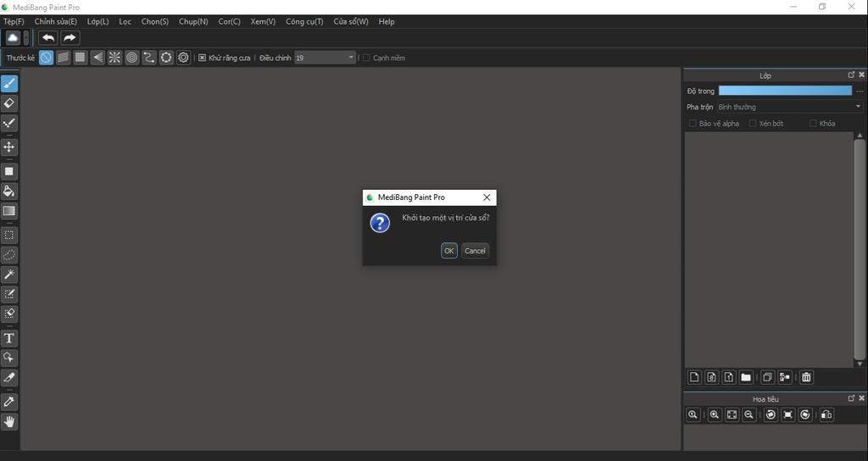Screen dimensions: 868x461
Task: Enable ellipse ruler snap
Action: [166, 58]
